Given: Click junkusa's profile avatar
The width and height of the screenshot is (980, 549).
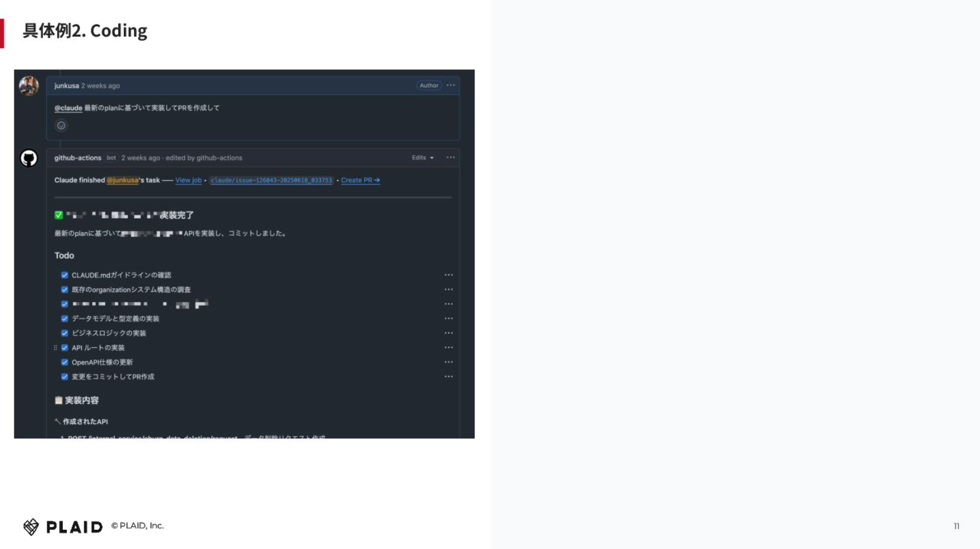Looking at the screenshot, I should [x=29, y=86].
